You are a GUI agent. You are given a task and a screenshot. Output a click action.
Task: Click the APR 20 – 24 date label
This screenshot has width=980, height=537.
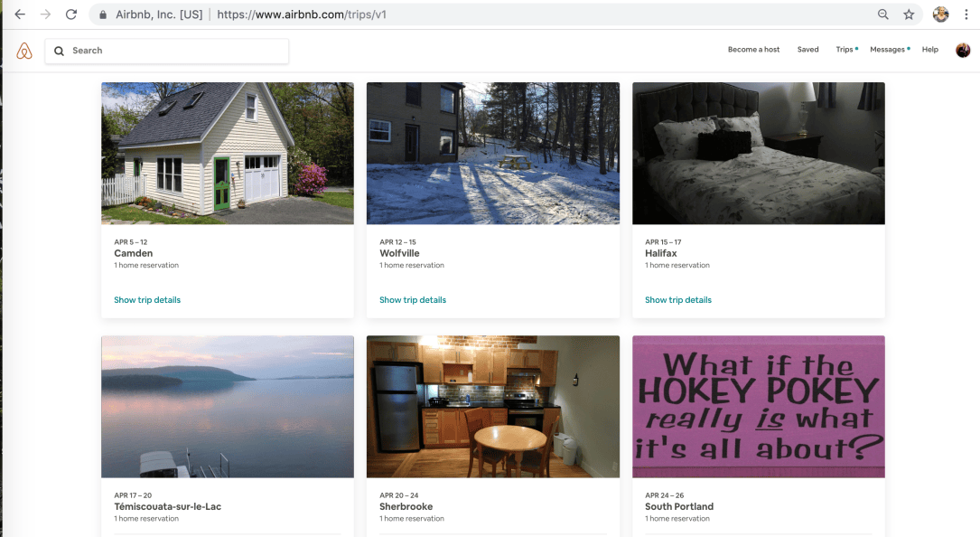pyautogui.click(x=398, y=495)
